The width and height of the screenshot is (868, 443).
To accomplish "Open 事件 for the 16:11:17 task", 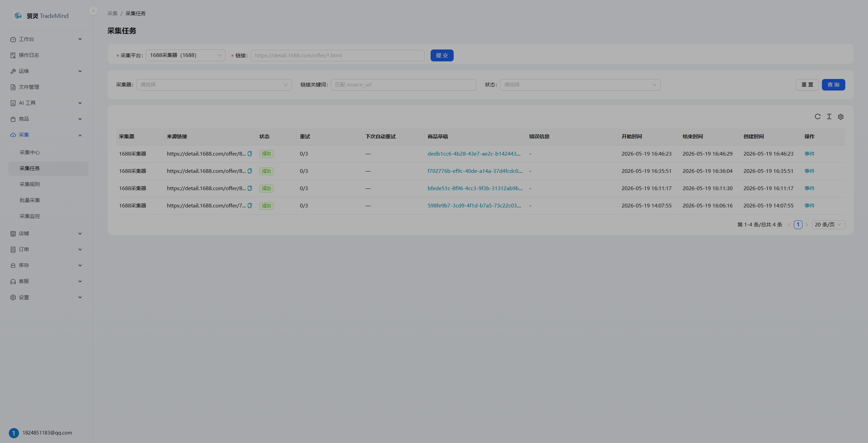I will click(x=809, y=188).
